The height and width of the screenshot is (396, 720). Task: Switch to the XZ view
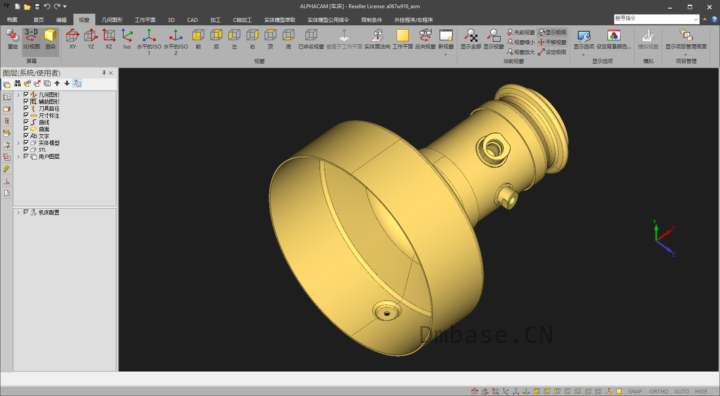(x=109, y=39)
